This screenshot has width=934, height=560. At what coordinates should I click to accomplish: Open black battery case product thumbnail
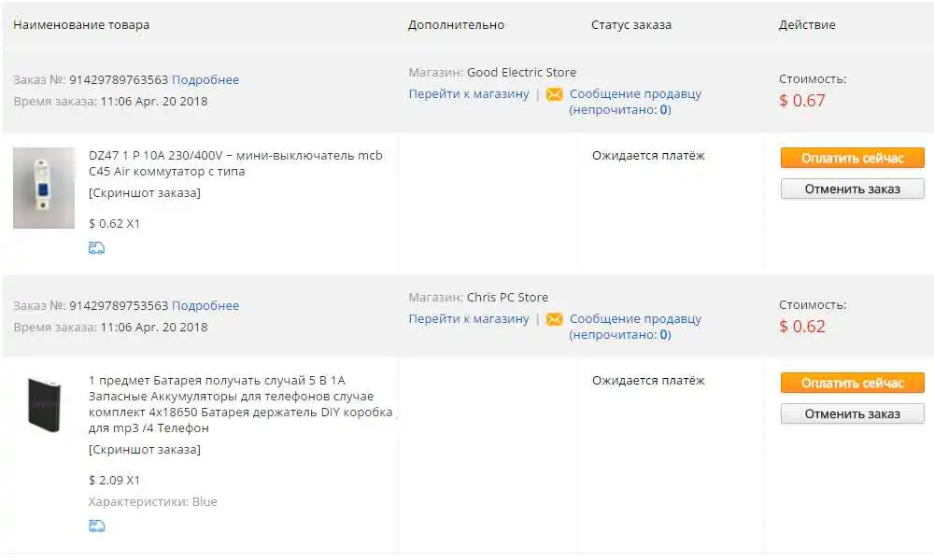(x=44, y=405)
